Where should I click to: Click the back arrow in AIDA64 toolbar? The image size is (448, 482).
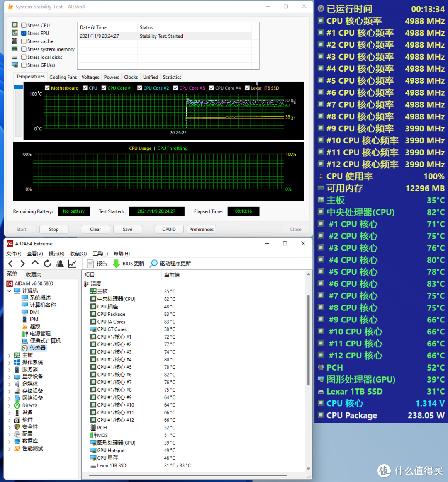(x=11, y=264)
